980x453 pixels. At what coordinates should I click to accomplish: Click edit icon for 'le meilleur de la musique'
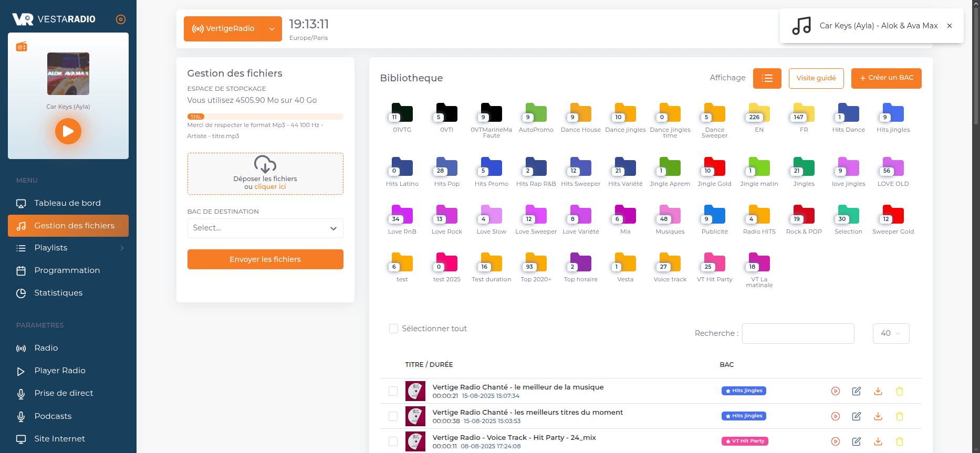click(x=857, y=391)
